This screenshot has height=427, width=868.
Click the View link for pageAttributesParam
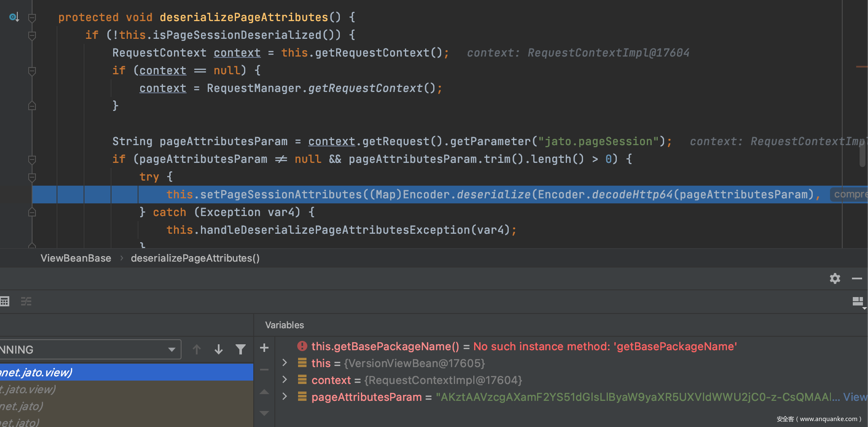(x=854, y=397)
